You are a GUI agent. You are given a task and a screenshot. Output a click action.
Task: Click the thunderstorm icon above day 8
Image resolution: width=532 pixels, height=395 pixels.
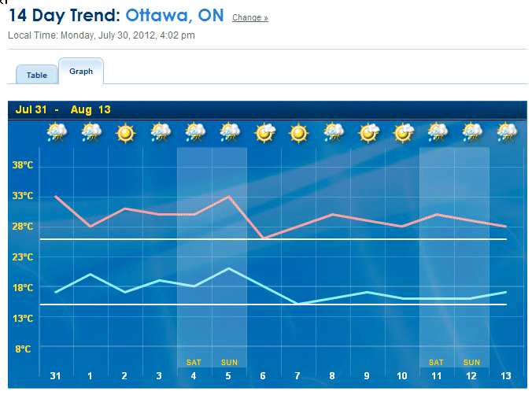click(334, 132)
